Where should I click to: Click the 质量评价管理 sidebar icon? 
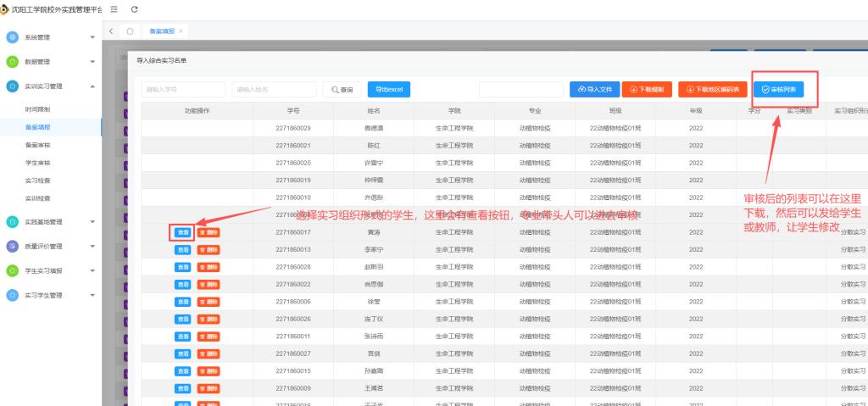coord(12,247)
